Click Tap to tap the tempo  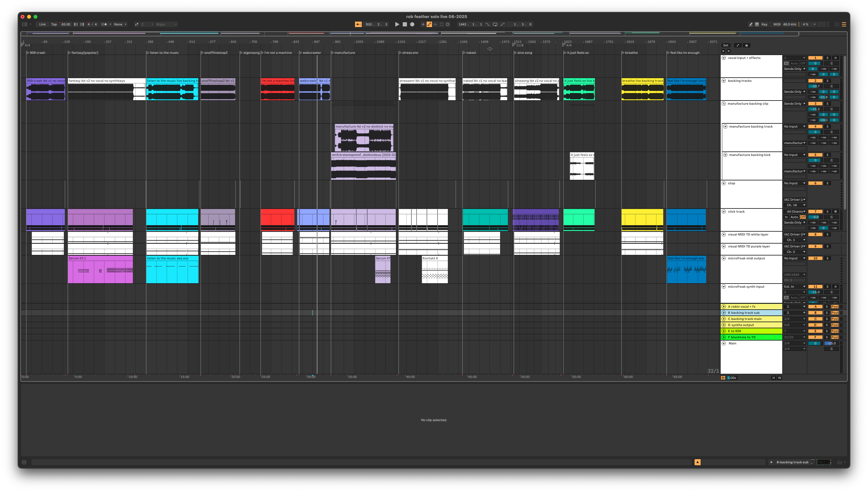[x=54, y=24]
